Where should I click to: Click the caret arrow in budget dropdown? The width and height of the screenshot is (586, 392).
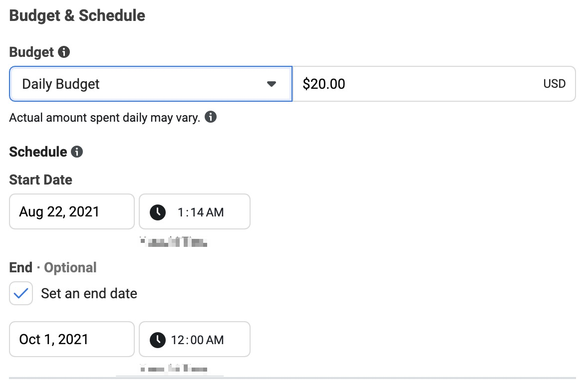point(272,84)
